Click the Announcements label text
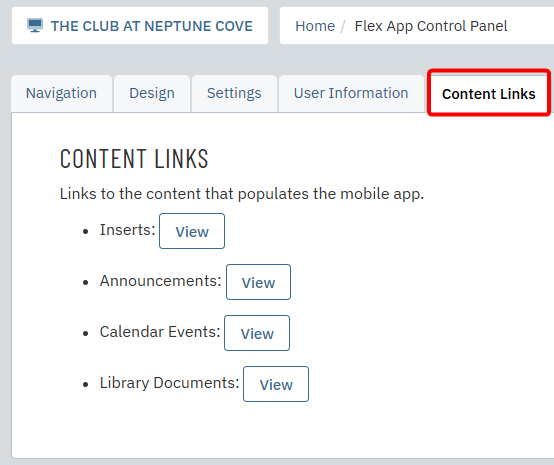Image resolution: width=554 pixels, height=465 pixels. (160, 281)
